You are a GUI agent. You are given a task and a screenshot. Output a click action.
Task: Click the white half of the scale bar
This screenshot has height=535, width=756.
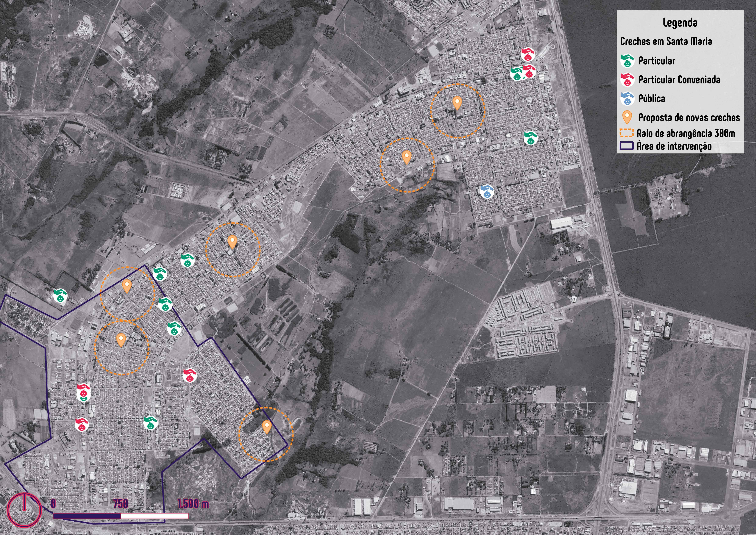point(154,516)
